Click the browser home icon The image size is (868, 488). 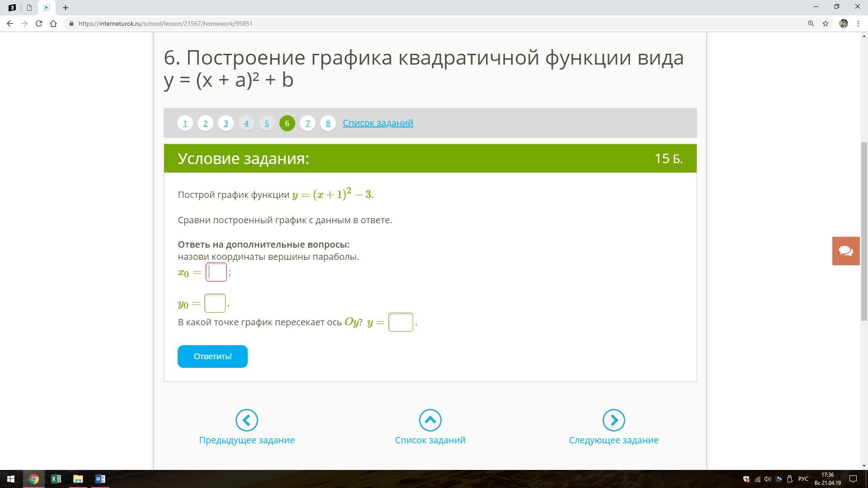click(x=53, y=23)
